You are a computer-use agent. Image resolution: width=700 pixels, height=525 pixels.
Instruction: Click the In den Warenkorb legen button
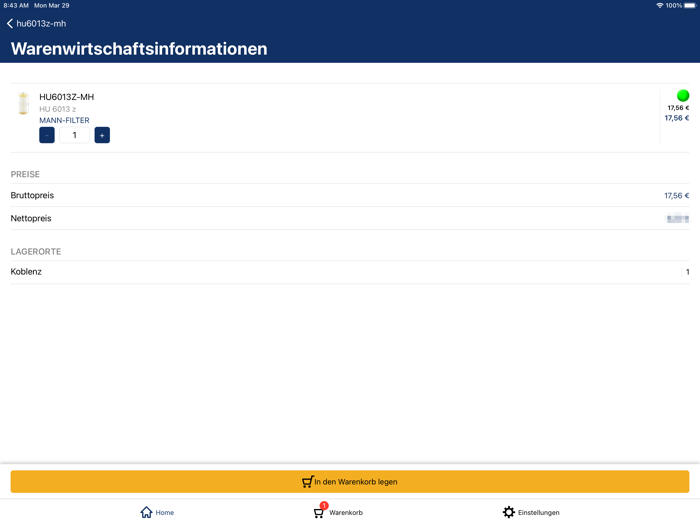(350, 482)
